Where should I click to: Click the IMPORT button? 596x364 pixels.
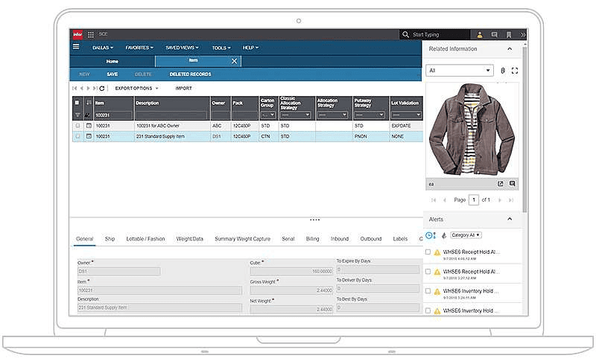pos(183,88)
